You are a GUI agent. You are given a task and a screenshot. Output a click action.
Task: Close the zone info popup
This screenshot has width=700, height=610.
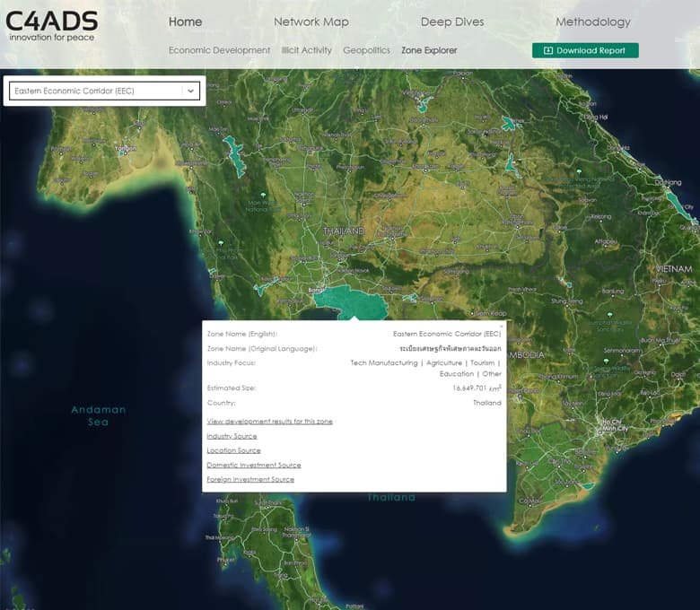[x=501, y=326]
